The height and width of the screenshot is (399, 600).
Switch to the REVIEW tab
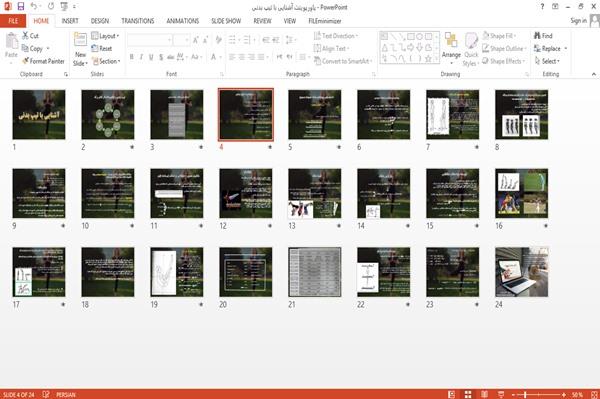[262, 21]
